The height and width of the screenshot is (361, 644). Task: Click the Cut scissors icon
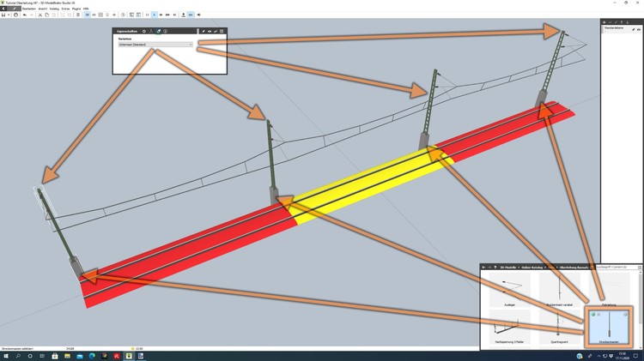[39, 15]
